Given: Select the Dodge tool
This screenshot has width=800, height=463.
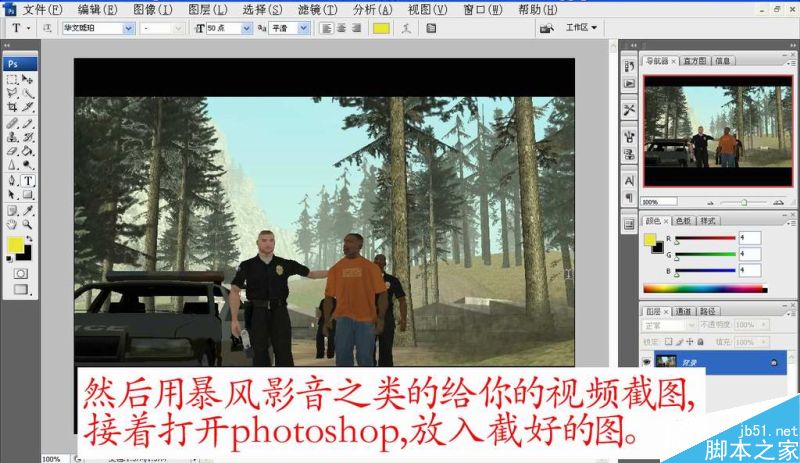Looking at the screenshot, I should [28, 165].
